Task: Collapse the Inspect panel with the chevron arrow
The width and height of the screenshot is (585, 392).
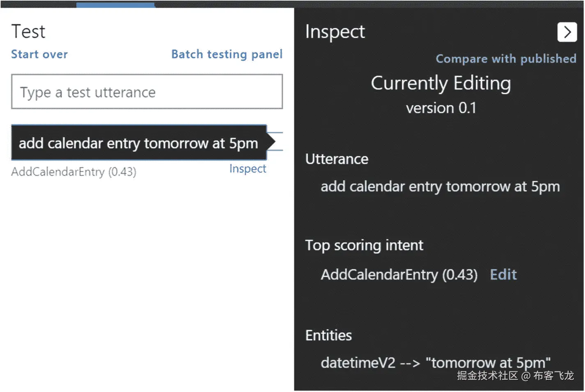Action: click(567, 32)
